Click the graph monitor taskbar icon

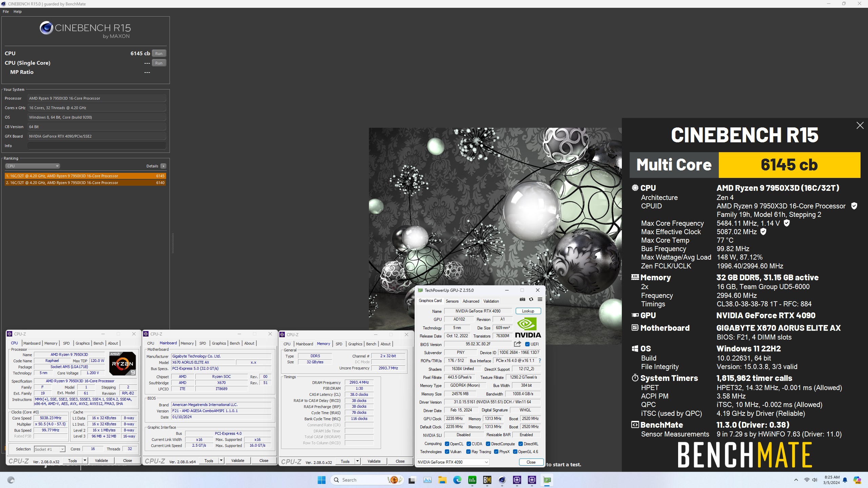point(427,480)
